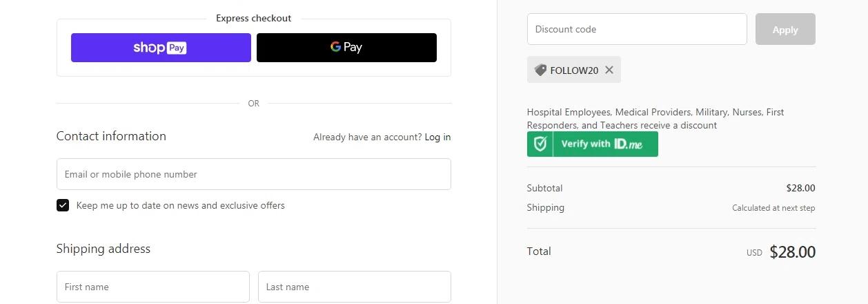The height and width of the screenshot is (304, 868).
Task: Remove the FOLLOW20 discount code
Action: [x=609, y=70]
